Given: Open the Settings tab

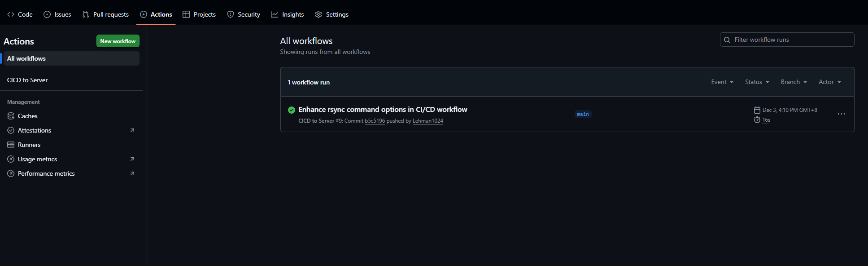Looking at the screenshot, I should [331, 14].
